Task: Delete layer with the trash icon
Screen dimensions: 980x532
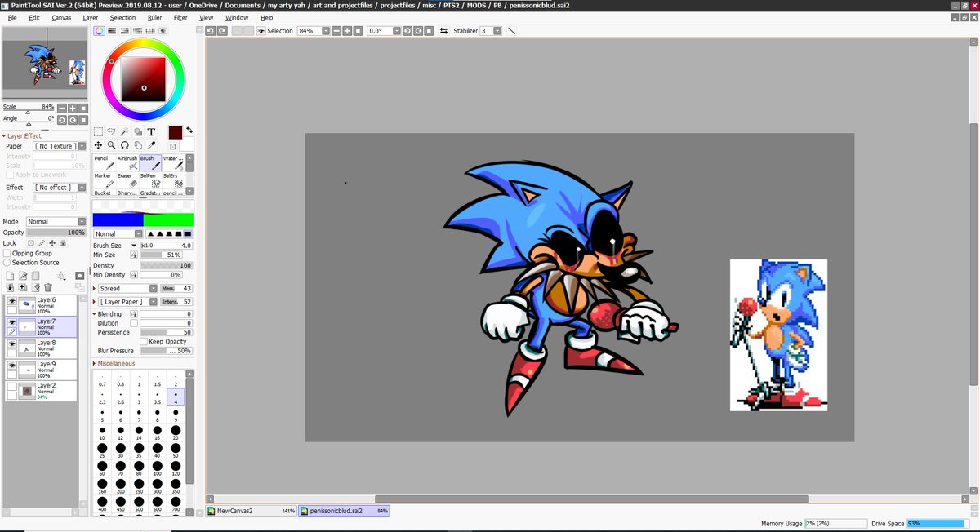Action: (x=47, y=287)
